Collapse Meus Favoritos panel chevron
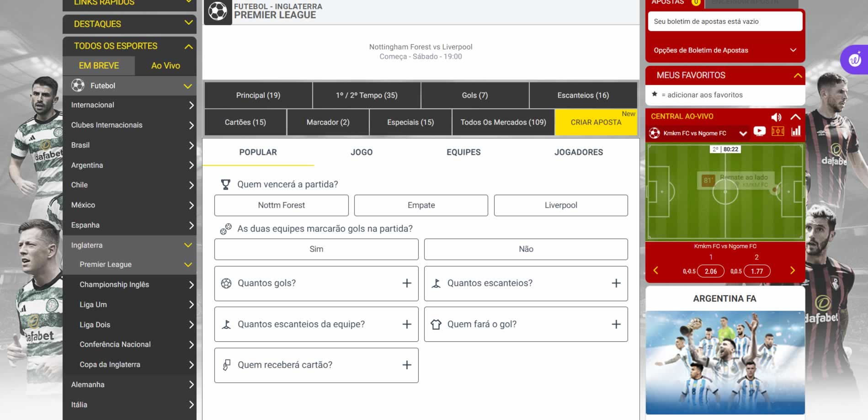 tap(798, 75)
